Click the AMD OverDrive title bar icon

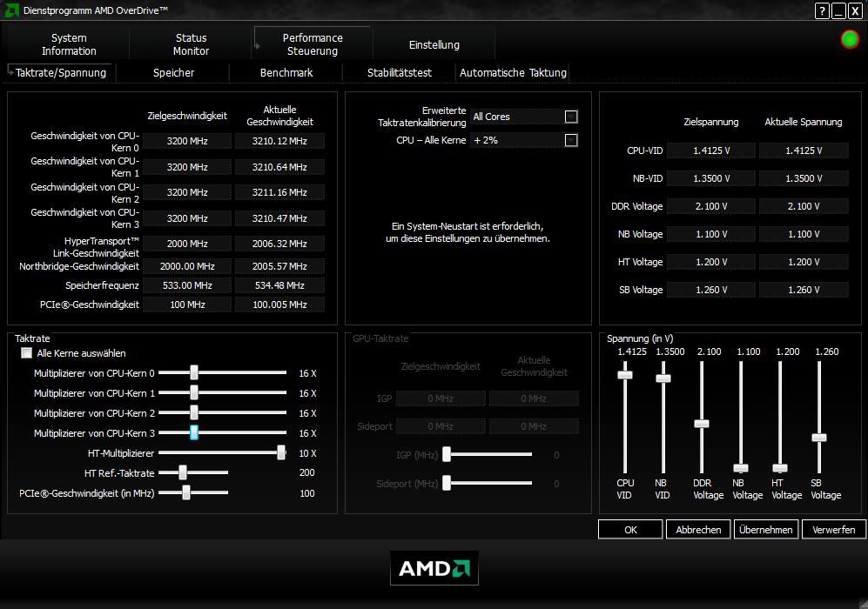tap(11, 10)
